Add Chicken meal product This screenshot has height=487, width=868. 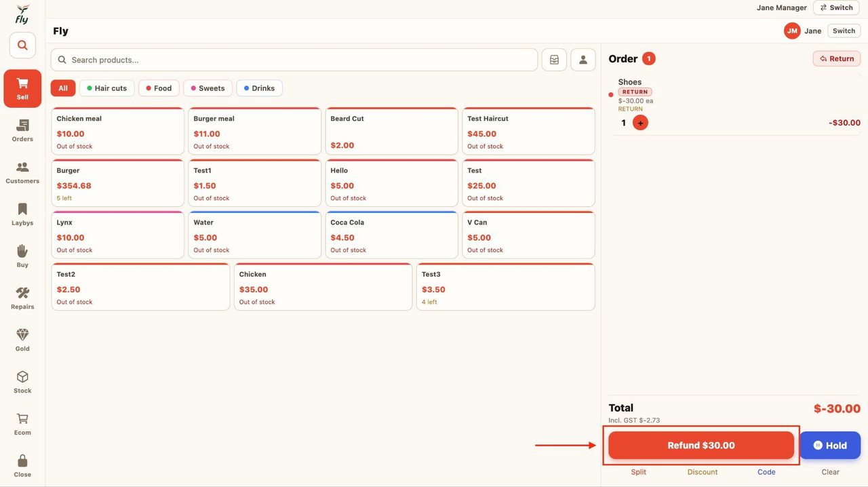coord(118,131)
